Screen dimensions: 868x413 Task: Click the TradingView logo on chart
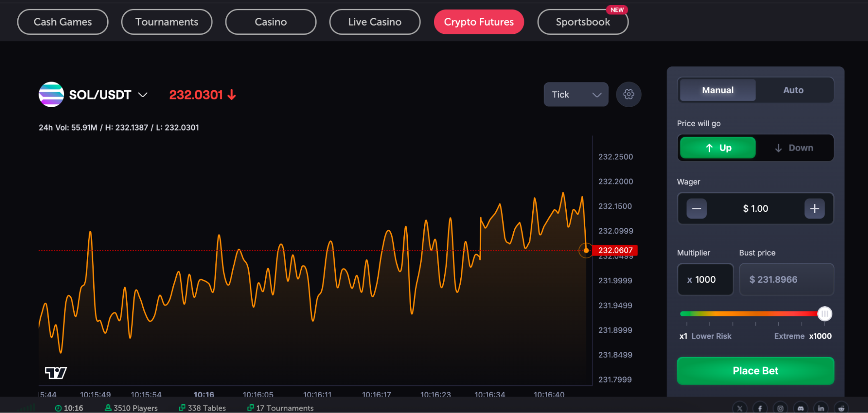point(56,372)
